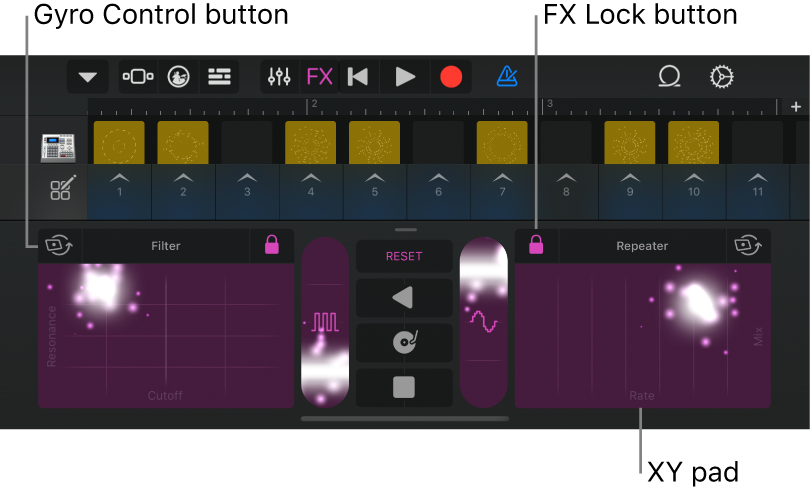This screenshot has height=500, width=812.
Task: Play the loop cell in column 10
Action: (693, 143)
